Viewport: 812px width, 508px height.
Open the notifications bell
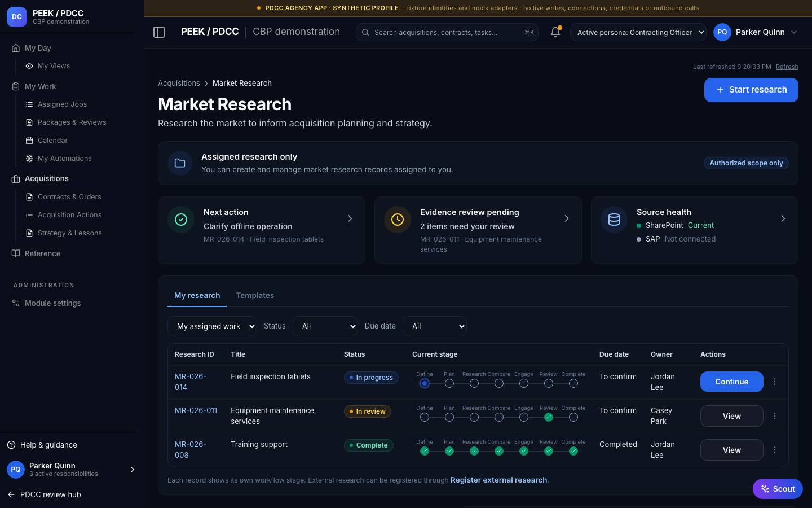(x=555, y=32)
